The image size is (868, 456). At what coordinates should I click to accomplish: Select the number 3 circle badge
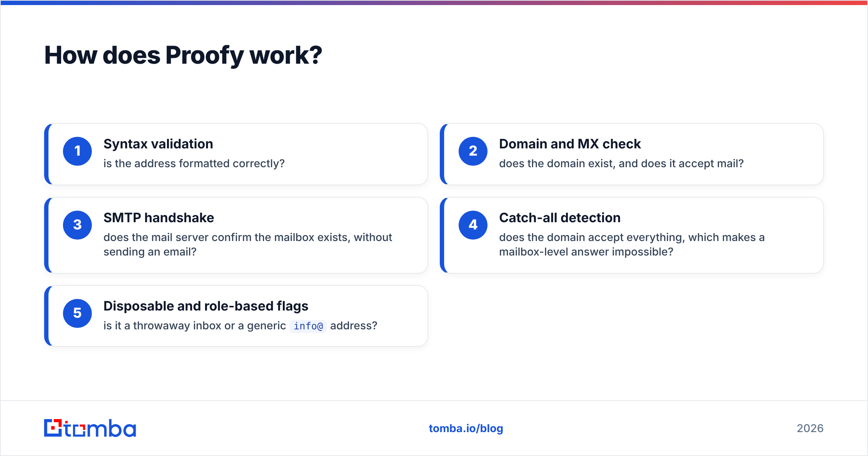click(x=77, y=225)
